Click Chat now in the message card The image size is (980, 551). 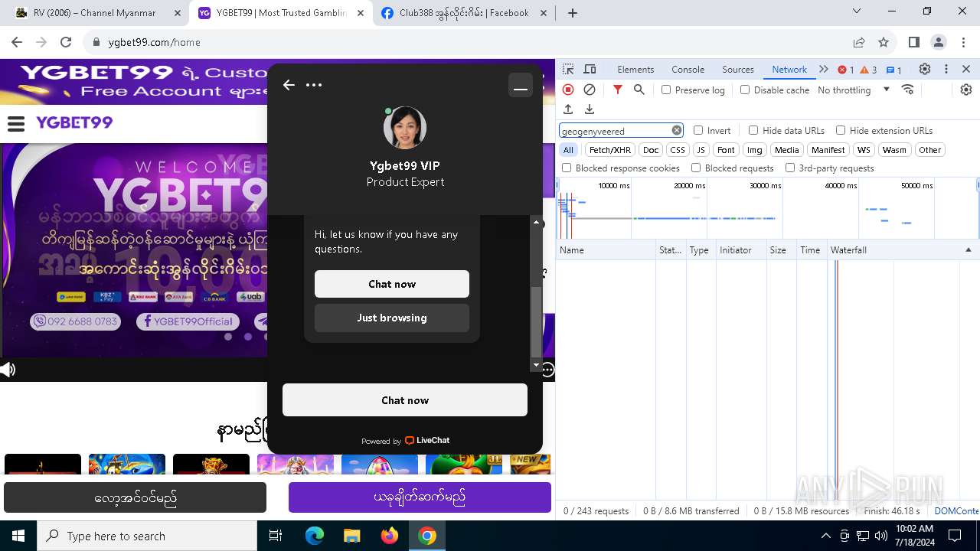coord(392,284)
